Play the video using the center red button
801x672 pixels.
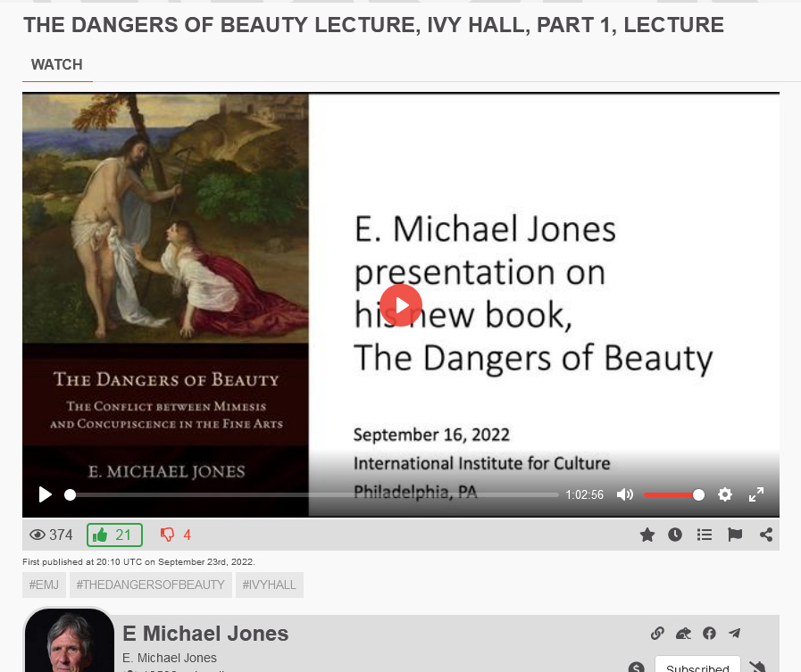[x=401, y=305]
